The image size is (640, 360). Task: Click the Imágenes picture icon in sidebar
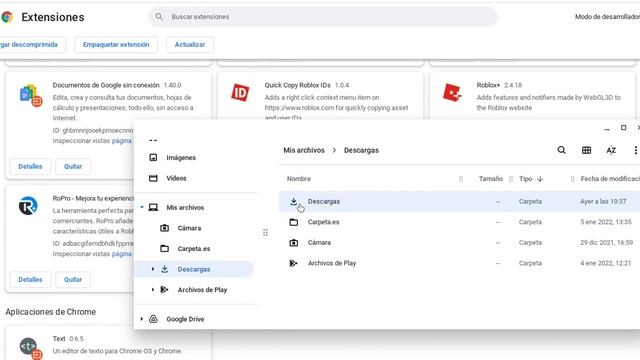(153, 158)
